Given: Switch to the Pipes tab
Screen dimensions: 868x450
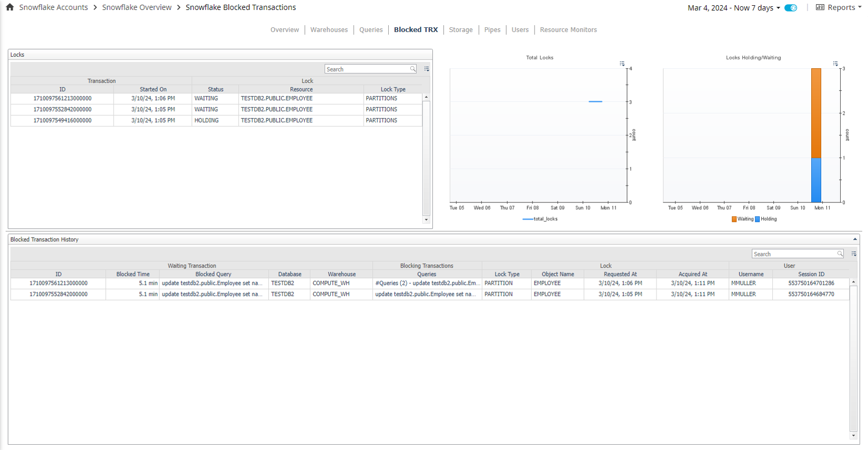Looking at the screenshot, I should (x=492, y=30).
